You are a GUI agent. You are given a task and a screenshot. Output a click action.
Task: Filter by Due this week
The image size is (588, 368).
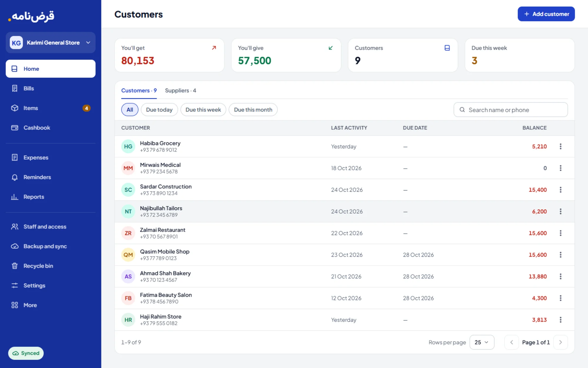click(x=203, y=110)
